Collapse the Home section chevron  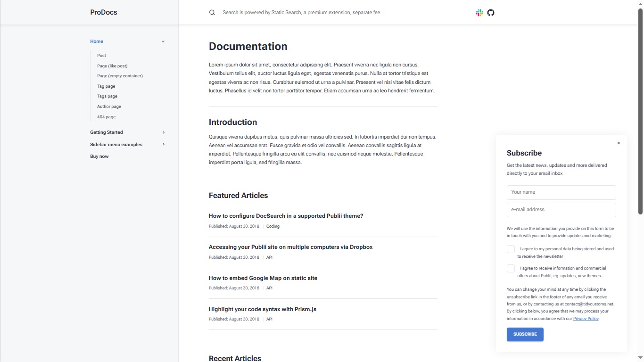pyautogui.click(x=163, y=41)
